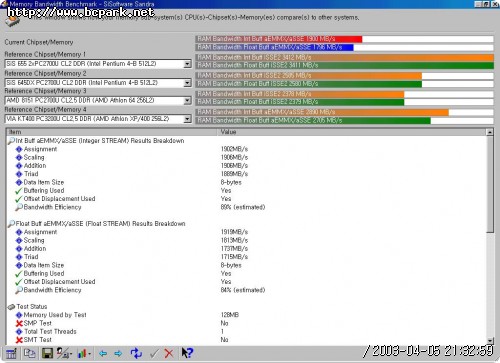Click magnifier icon beside 89% Bandwidth Efficiency

(19, 207)
